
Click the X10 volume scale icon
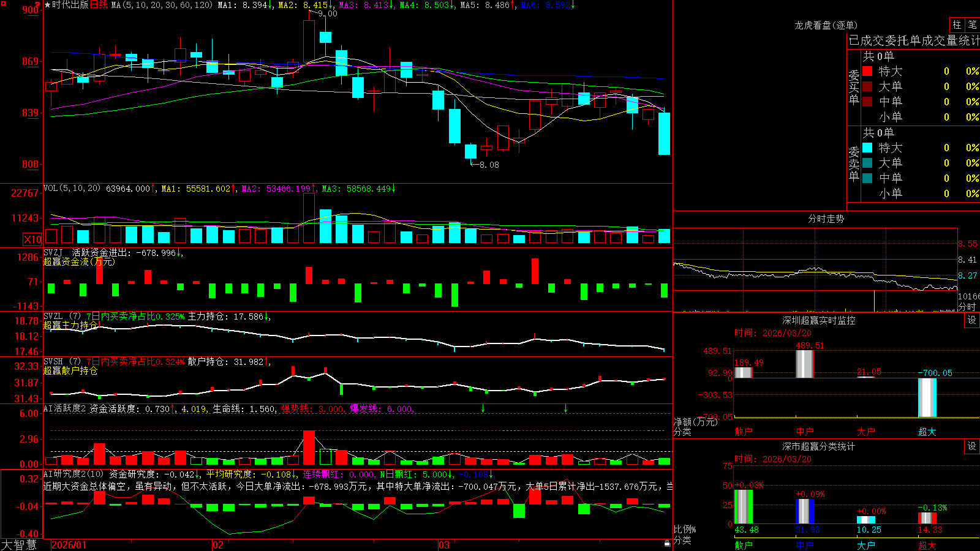pos(32,239)
